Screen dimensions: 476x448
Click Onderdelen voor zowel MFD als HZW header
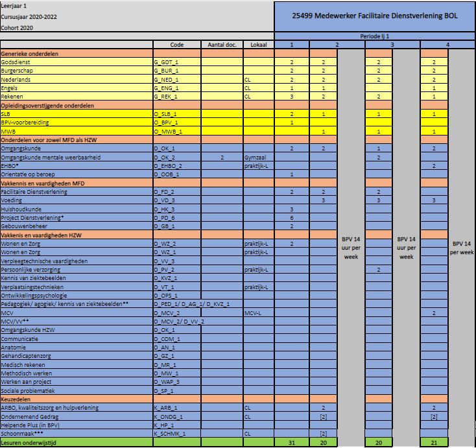click(77, 140)
